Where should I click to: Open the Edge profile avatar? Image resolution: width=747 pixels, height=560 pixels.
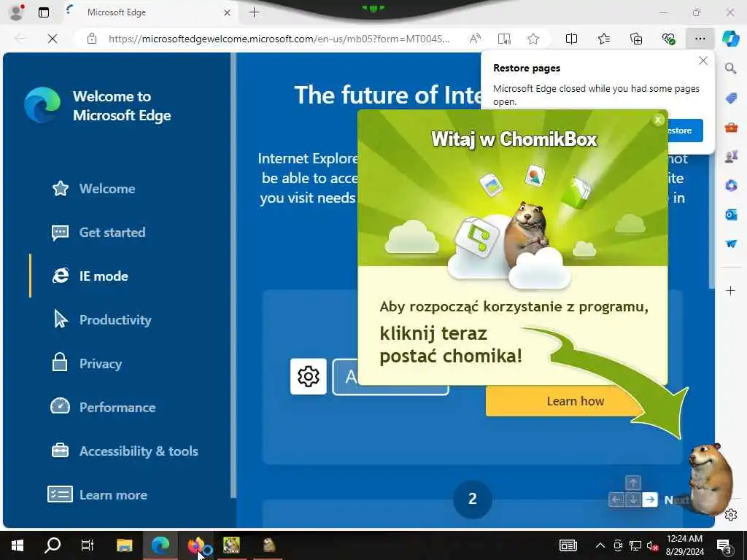(x=17, y=12)
